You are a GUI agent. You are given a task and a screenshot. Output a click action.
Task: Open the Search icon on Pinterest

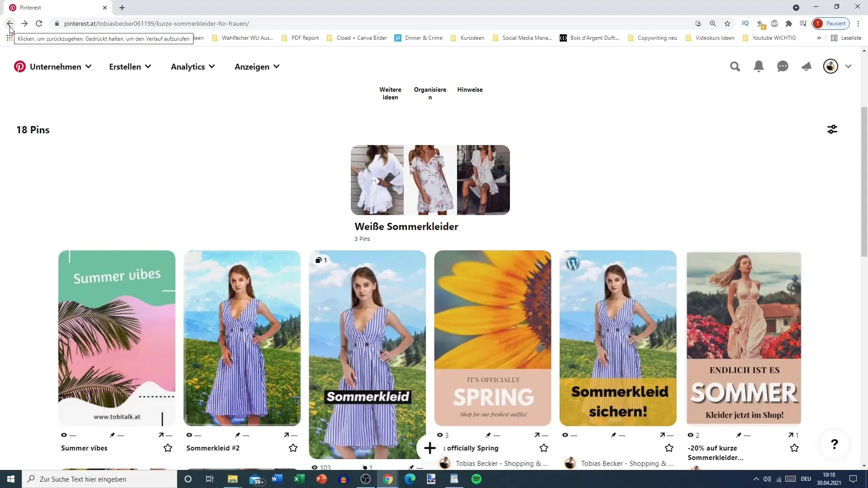(x=735, y=66)
